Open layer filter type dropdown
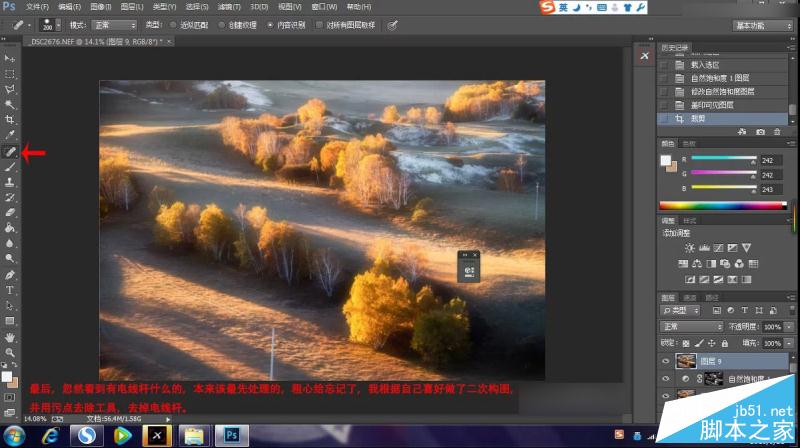Image resolution: width=800 pixels, height=448 pixels. [x=681, y=311]
